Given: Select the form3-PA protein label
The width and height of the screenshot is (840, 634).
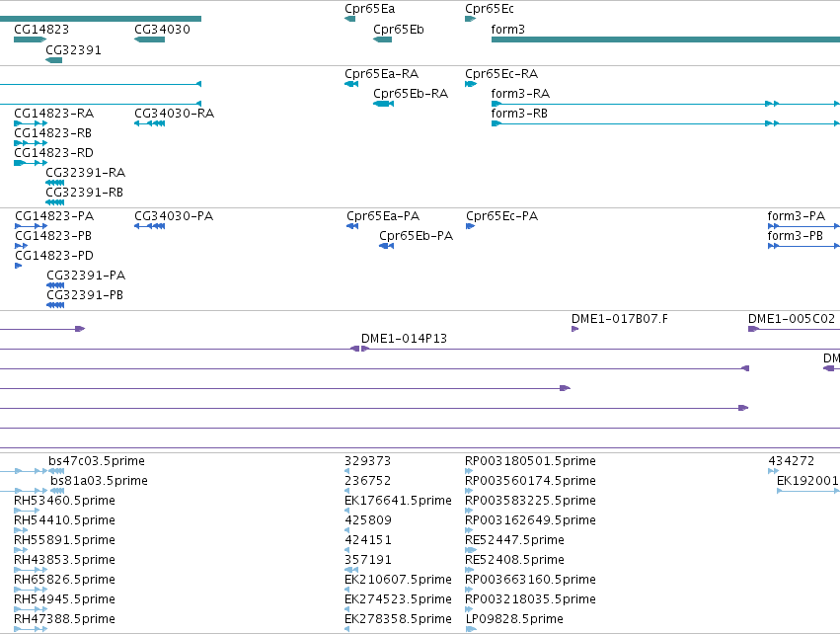Looking at the screenshot, I should tap(796, 216).
